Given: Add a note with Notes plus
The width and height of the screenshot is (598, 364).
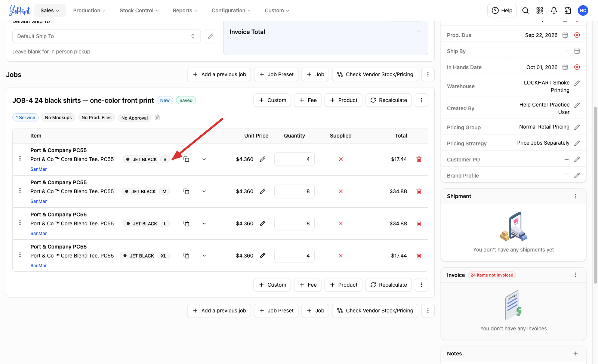Looking at the screenshot, I should pyautogui.click(x=576, y=354).
